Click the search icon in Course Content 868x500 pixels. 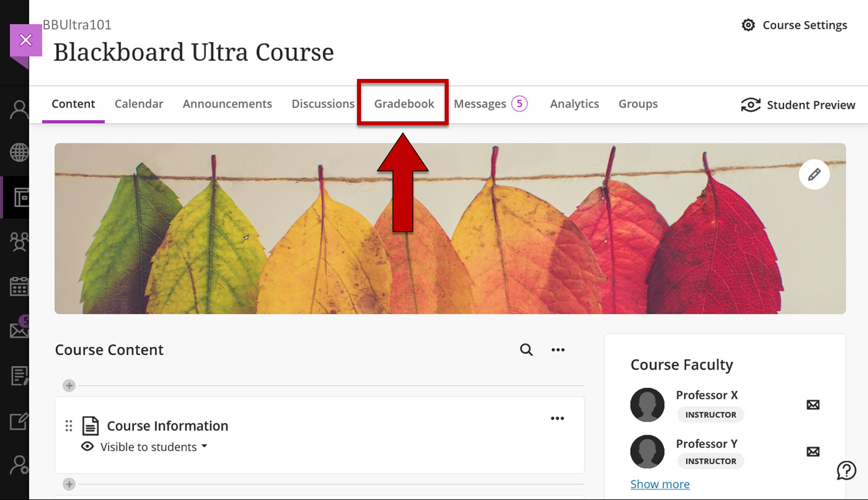pyautogui.click(x=526, y=350)
